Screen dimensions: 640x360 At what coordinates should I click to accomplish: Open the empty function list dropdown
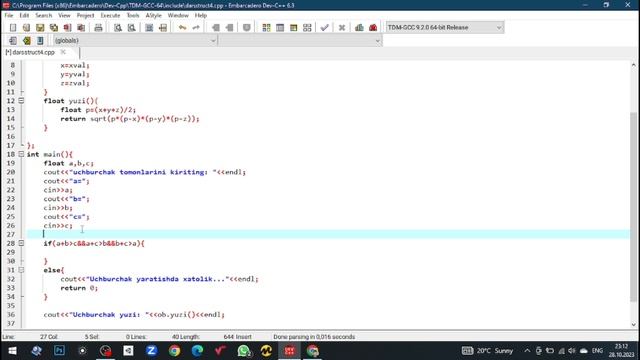click(x=300, y=40)
